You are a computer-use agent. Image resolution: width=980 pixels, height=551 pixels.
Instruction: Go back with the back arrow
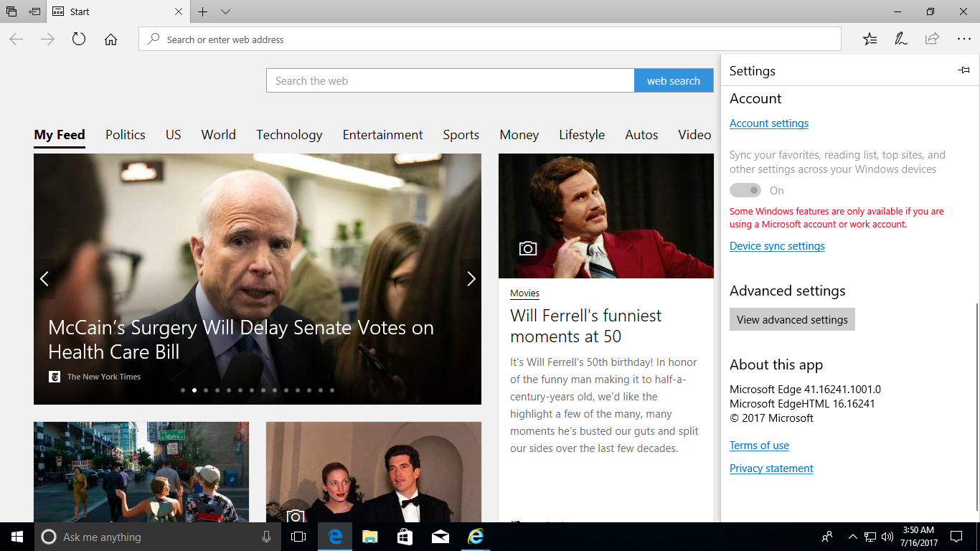pyautogui.click(x=16, y=39)
